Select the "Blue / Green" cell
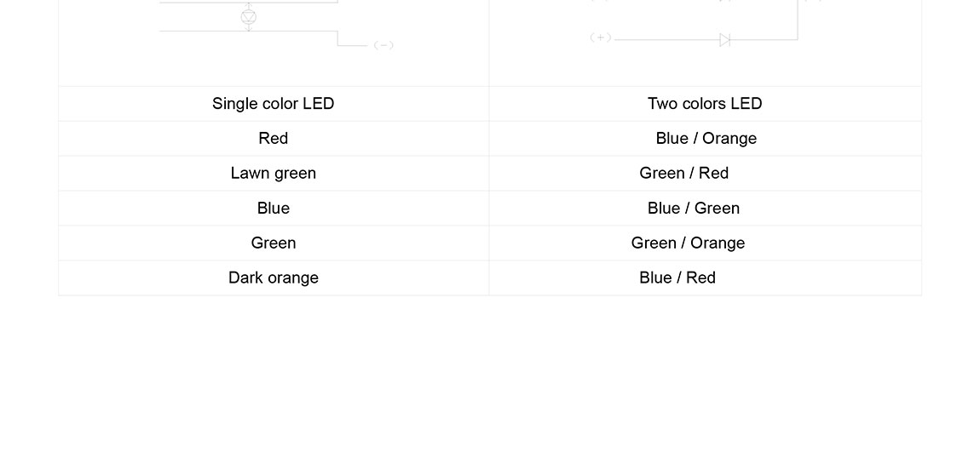Viewport: 980px width, 458px height. coord(693,209)
